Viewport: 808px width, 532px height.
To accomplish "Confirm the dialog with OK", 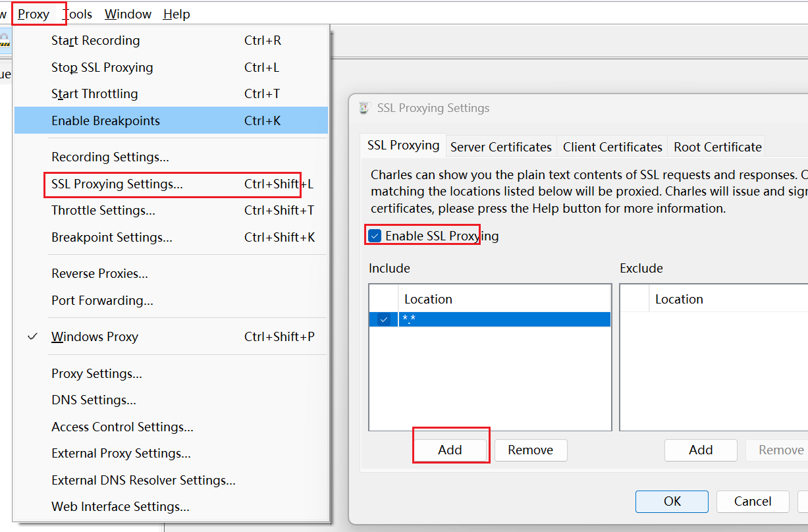I will [x=672, y=502].
